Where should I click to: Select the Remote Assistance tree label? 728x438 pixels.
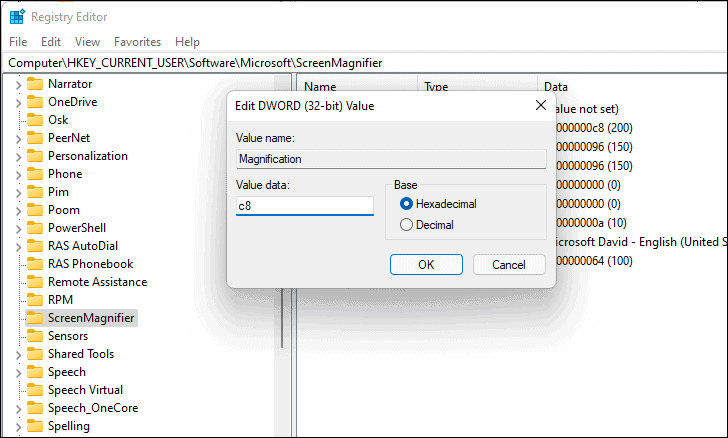pos(98,282)
